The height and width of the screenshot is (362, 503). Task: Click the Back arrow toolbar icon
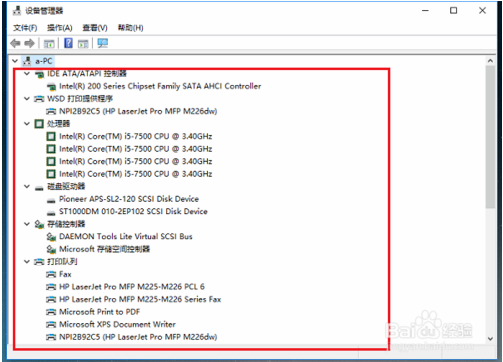15,43
